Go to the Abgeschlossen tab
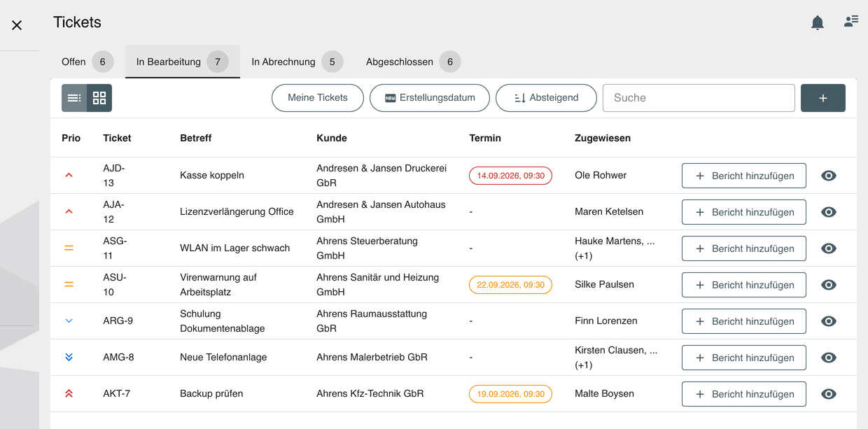Image resolution: width=868 pixels, height=429 pixels. coord(413,62)
